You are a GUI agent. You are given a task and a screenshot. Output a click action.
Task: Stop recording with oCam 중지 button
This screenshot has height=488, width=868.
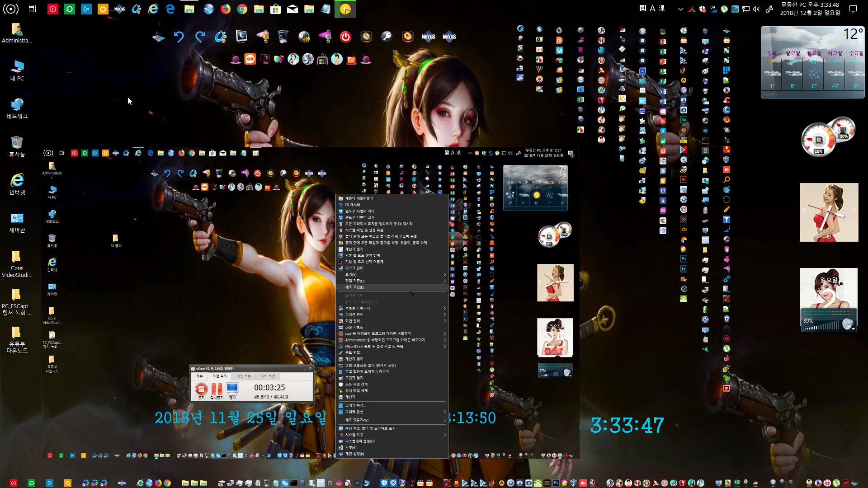[x=201, y=391]
